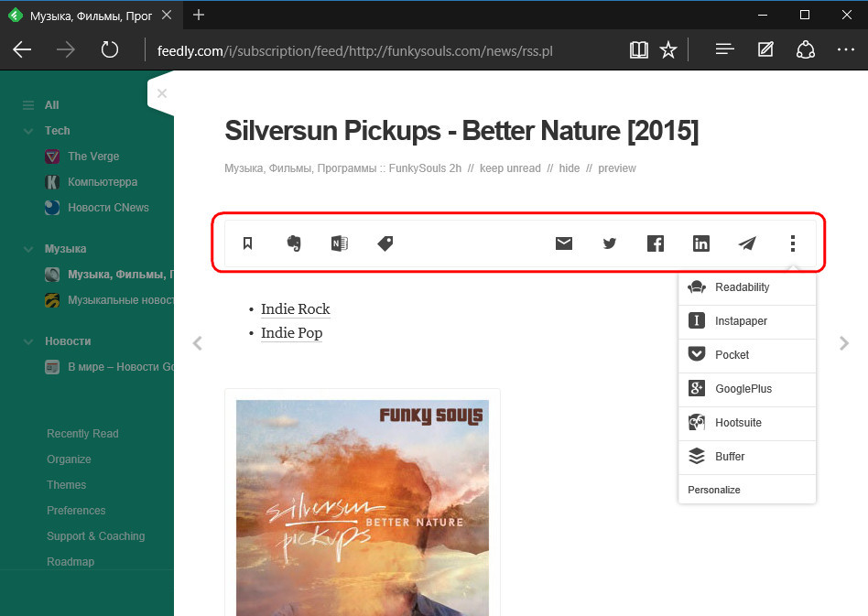
Task: Toggle the three-dot more sharing menu
Action: (x=793, y=243)
